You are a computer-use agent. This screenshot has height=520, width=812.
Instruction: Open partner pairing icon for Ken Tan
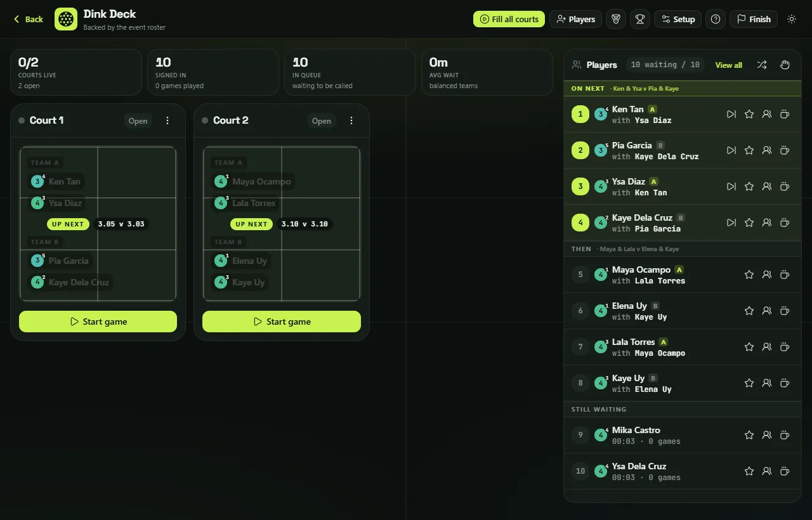click(x=767, y=114)
